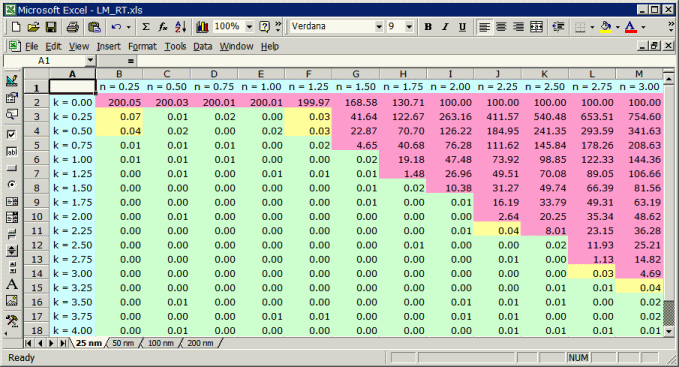Select row 10 header
679x367 pixels.
(x=37, y=216)
